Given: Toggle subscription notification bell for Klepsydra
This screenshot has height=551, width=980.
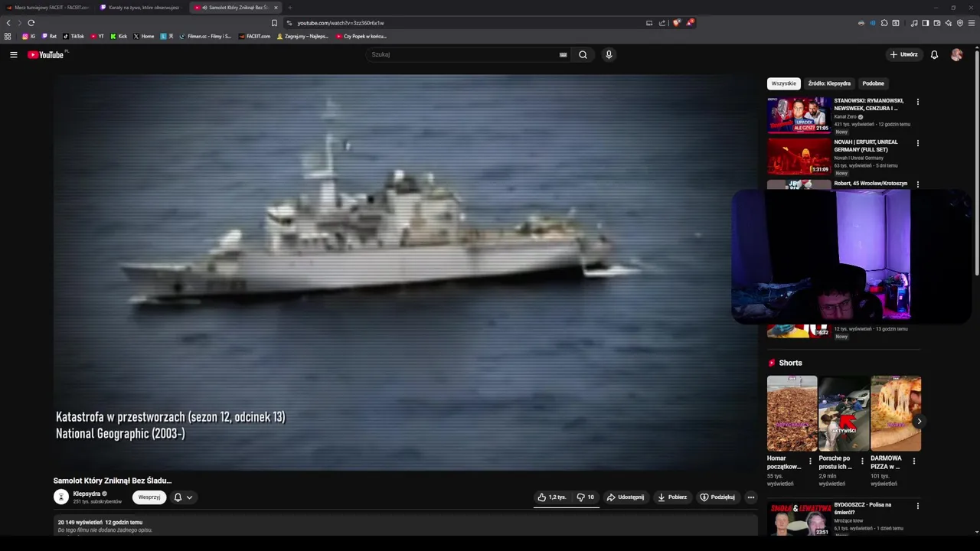Looking at the screenshot, I should coord(178,497).
